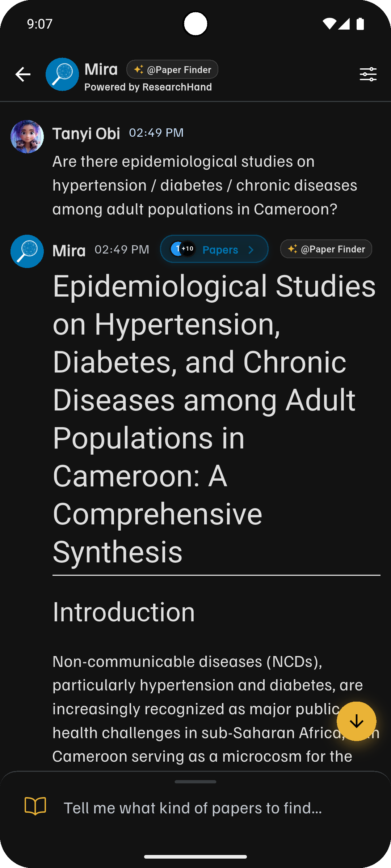Open the Papers list button
Image resolution: width=391 pixels, height=868 pixels.
click(x=220, y=250)
